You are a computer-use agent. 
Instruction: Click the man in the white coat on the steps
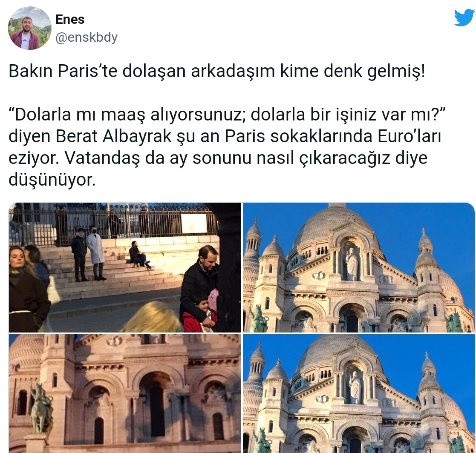pyautogui.click(x=96, y=253)
